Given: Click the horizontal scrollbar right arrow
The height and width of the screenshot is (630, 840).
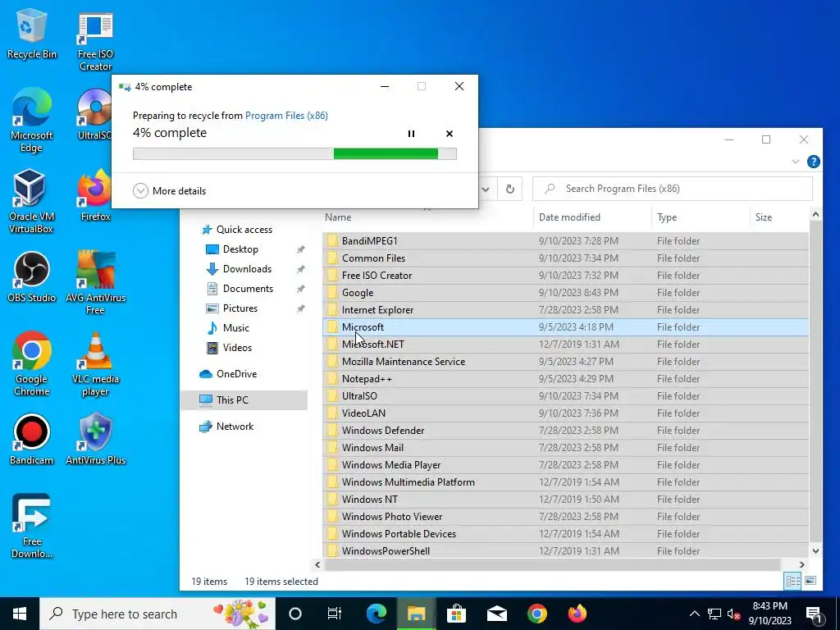Looking at the screenshot, I should pos(802,564).
